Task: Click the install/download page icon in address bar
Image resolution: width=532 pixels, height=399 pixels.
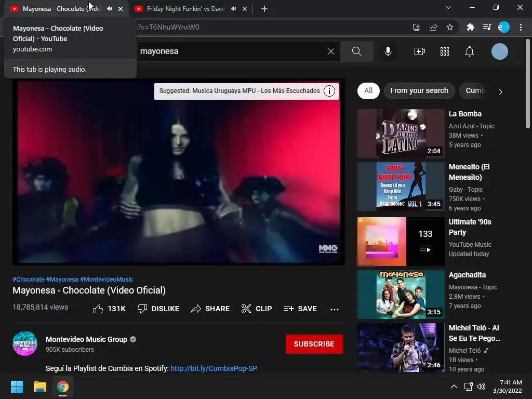Action: pos(416,27)
